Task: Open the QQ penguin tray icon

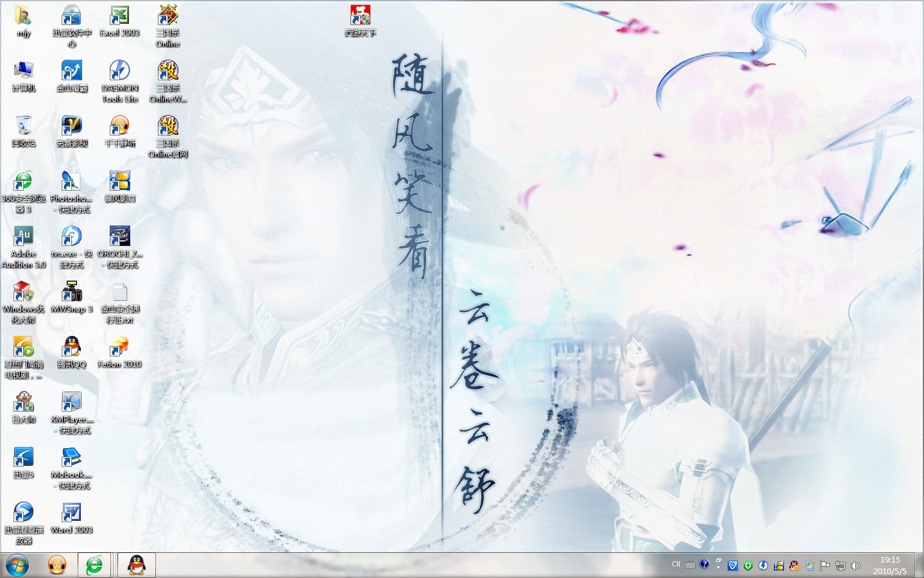Action: 794,566
